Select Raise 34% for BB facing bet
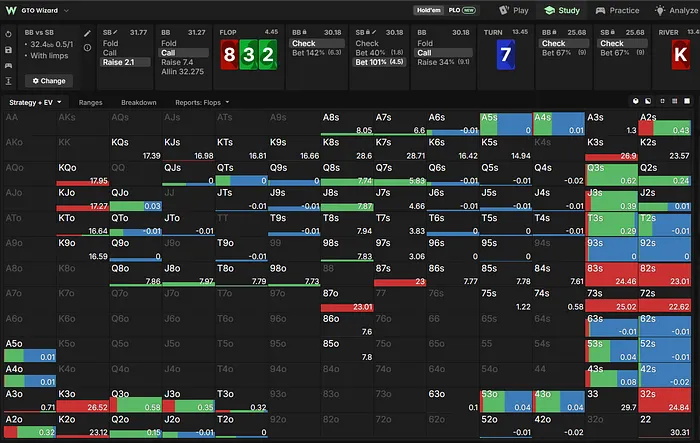 (x=443, y=62)
